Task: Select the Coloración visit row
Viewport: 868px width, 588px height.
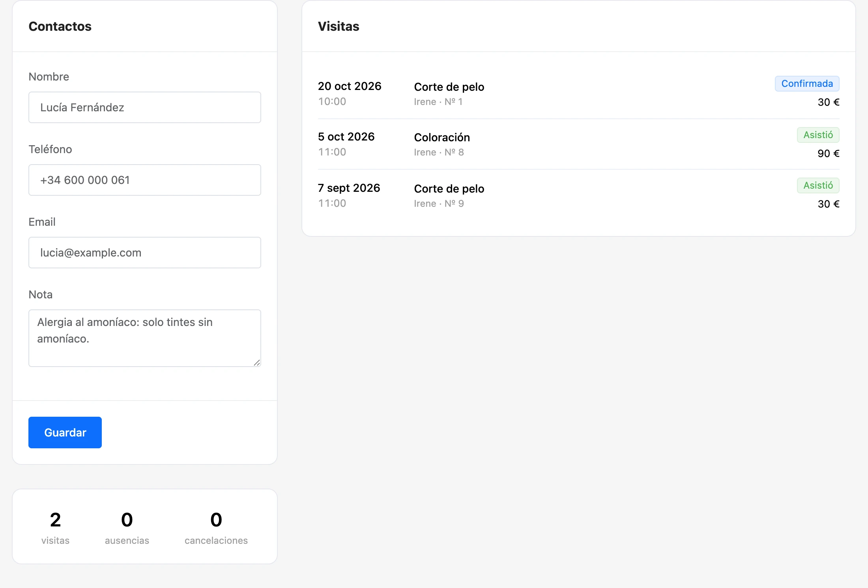Action: [578, 144]
